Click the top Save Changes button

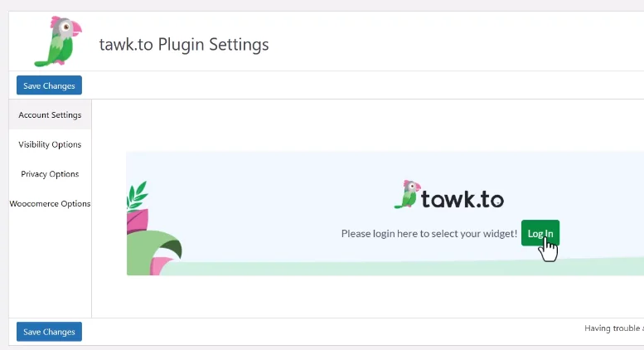tap(49, 85)
